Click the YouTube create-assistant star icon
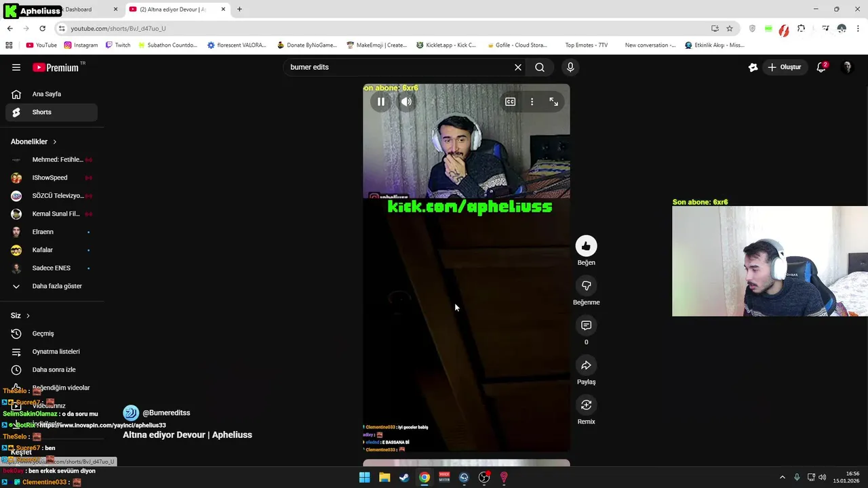868x488 pixels. pos(753,67)
